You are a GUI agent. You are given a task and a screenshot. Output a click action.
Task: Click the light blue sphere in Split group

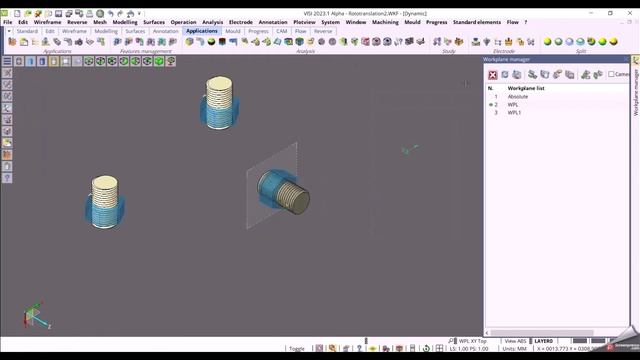click(x=569, y=42)
